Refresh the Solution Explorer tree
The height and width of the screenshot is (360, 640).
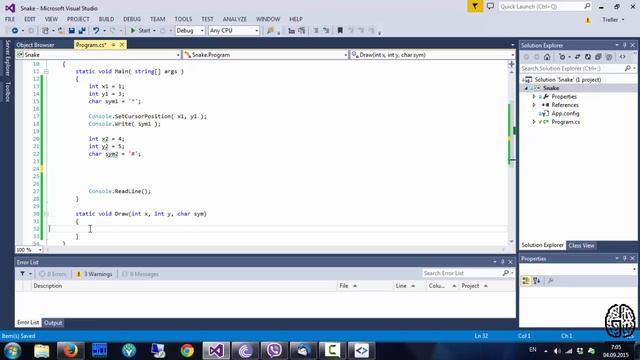pos(588,57)
